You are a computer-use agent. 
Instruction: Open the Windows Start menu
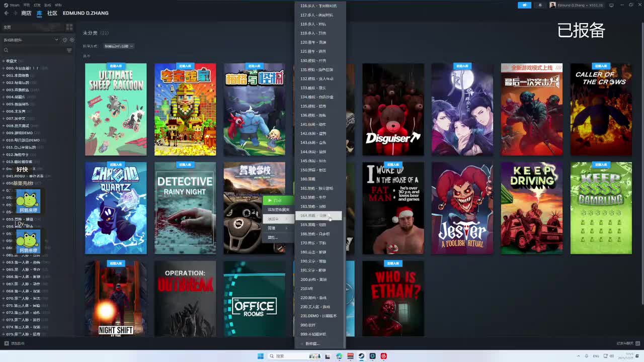coord(261,356)
